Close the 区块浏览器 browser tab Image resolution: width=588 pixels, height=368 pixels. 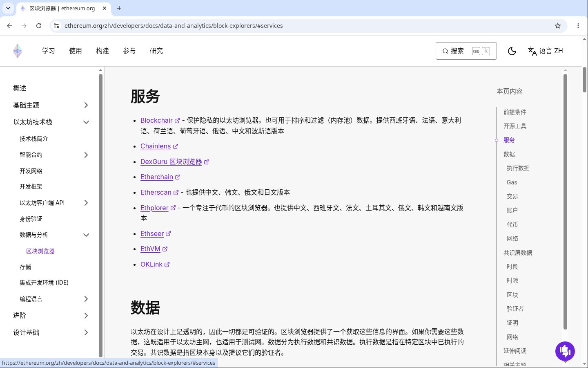pos(105,8)
